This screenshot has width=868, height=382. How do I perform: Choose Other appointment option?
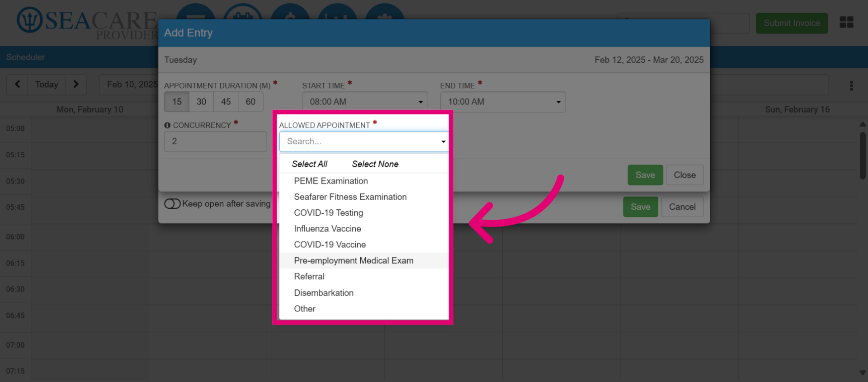(x=364, y=309)
